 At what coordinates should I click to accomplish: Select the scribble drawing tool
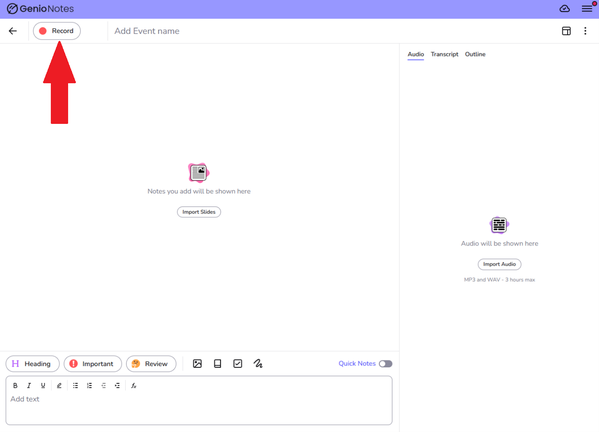258,364
